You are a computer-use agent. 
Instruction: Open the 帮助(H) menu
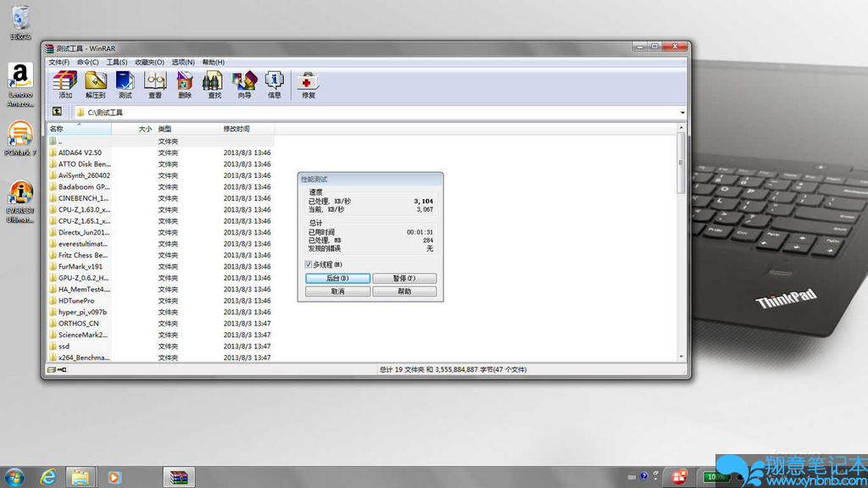click(x=213, y=62)
